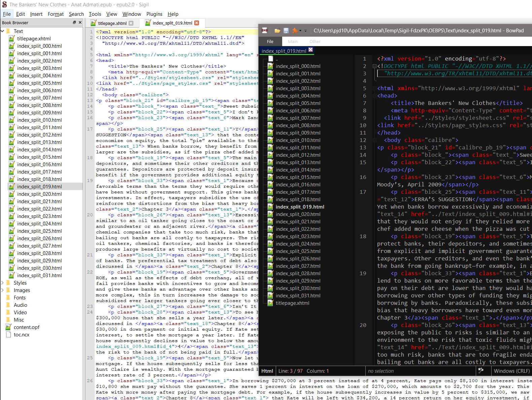Select index_split_005.html in Book Browser
Screen dimensions: 532x400
point(39,83)
